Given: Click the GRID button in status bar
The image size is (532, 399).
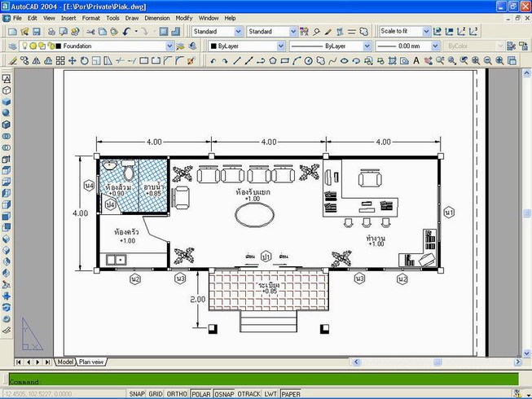Looking at the screenshot, I should click(x=157, y=394).
